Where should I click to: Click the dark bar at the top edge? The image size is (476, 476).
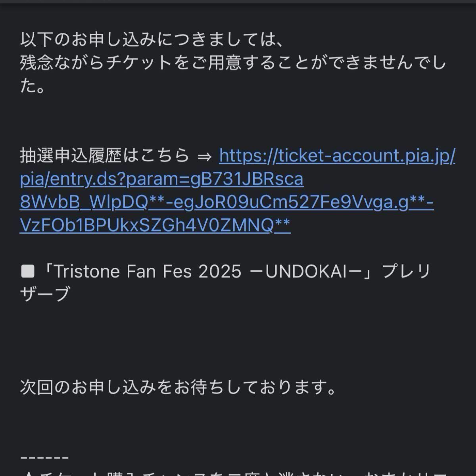(x=238, y=2)
